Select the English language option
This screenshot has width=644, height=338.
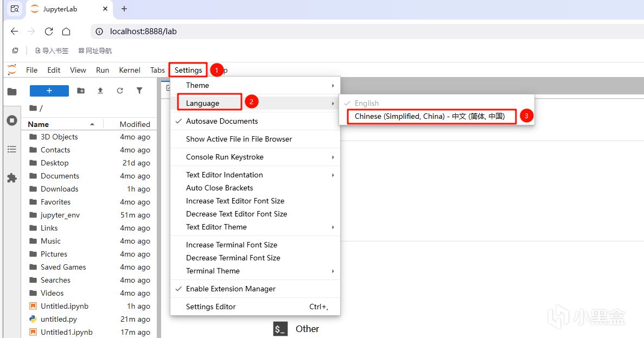(437, 103)
